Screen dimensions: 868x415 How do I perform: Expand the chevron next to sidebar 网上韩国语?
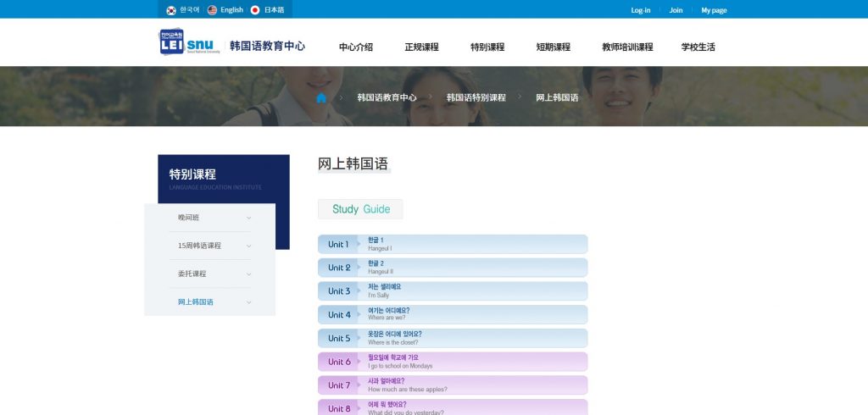248,302
